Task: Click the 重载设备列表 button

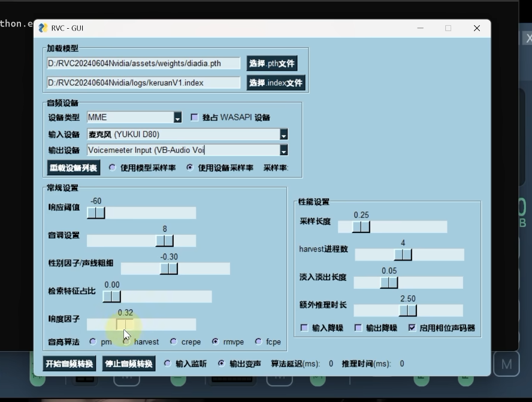Action: tap(73, 168)
